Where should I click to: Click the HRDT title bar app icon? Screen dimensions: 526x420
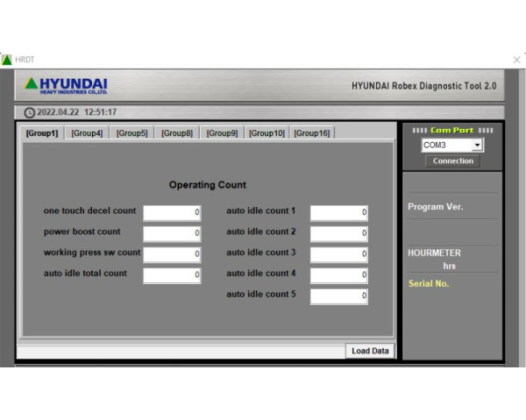click(7, 60)
